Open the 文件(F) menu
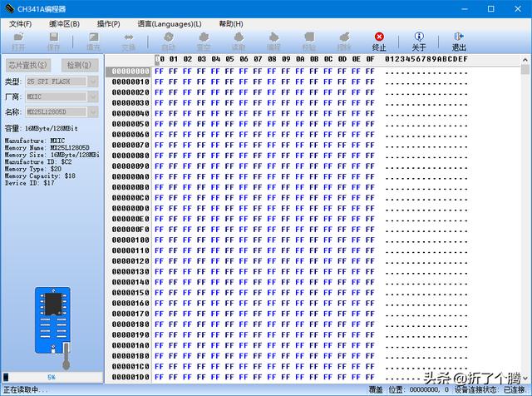 coord(20,24)
